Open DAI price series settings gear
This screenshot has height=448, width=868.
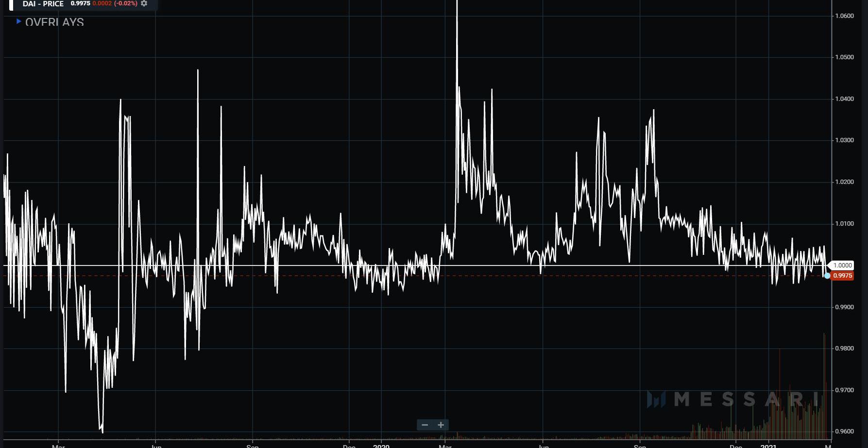pyautogui.click(x=144, y=3)
